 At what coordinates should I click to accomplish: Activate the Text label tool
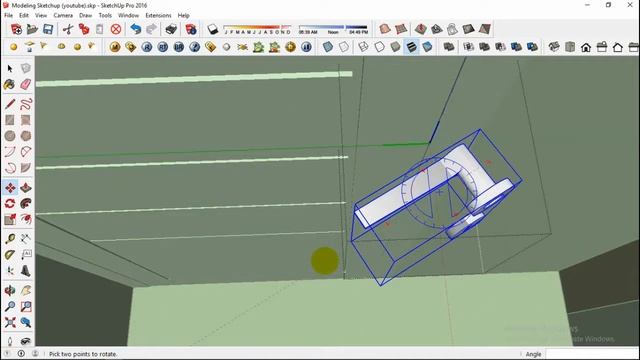25,255
